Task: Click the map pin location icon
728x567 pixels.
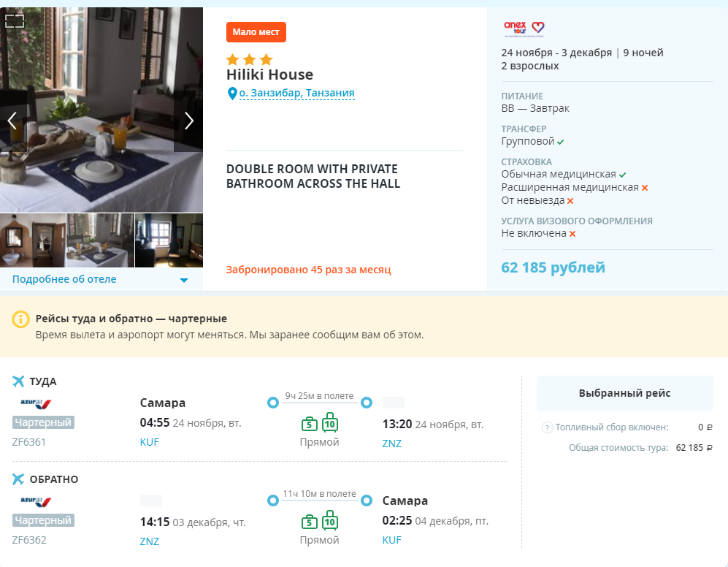Action: [x=232, y=94]
